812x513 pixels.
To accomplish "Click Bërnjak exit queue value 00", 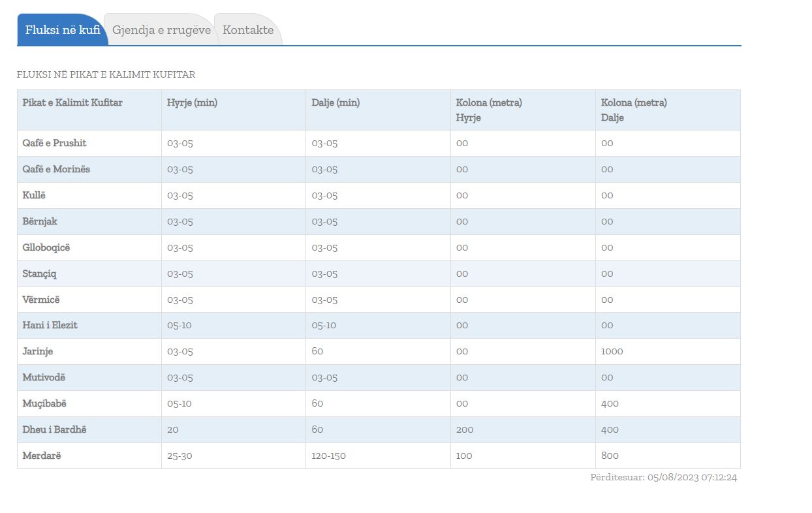I will pyautogui.click(x=607, y=221).
